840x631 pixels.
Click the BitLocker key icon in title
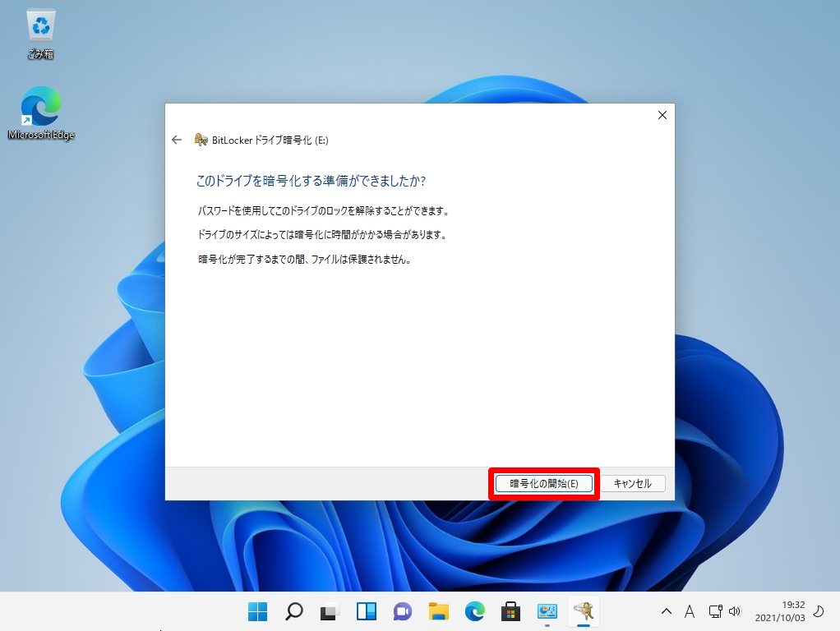pos(201,140)
